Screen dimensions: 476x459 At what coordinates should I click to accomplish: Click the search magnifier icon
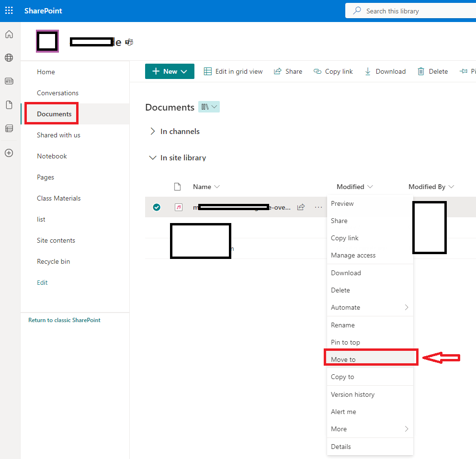point(357,11)
